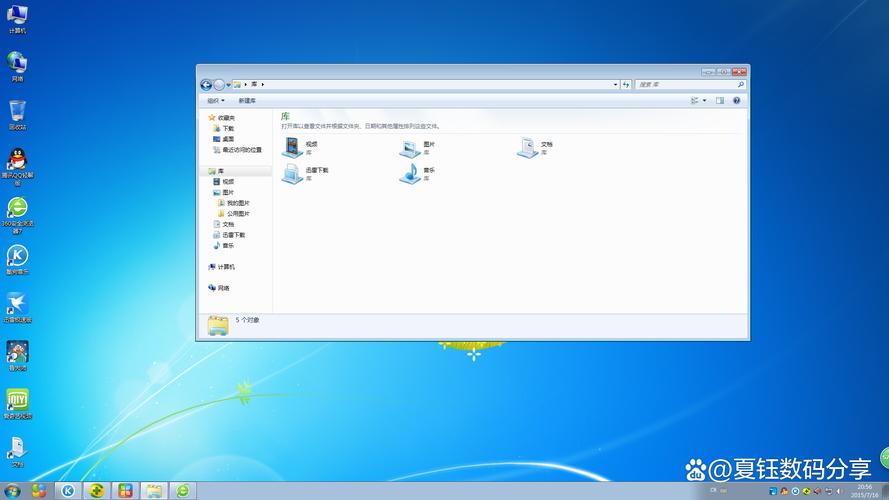
Task: Click the 新建库 toolbar button
Action: pyautogui.click(x=247, y=101)
